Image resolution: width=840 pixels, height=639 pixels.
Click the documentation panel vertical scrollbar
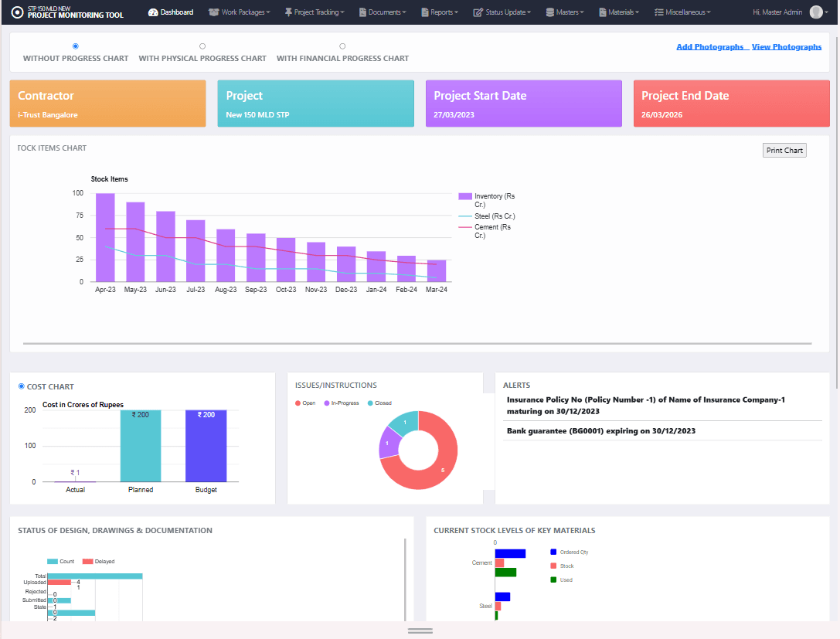click(x=405, y=580)
